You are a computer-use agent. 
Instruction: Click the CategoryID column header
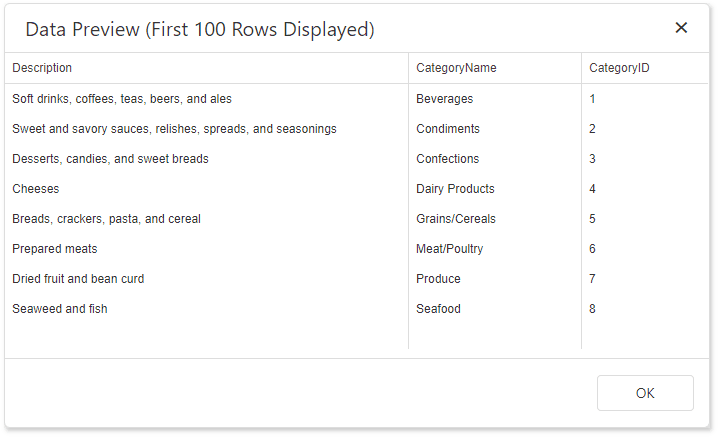click(620, 68)
